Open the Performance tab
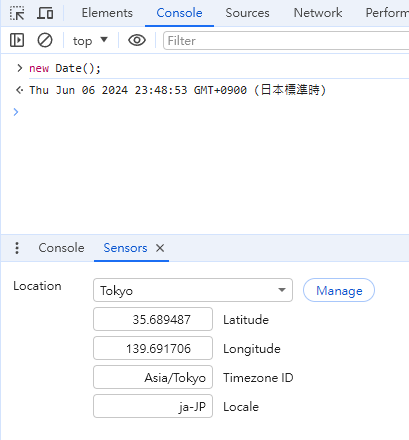Image resolution: width=409 pixels, height=440 pixels. 387,13
